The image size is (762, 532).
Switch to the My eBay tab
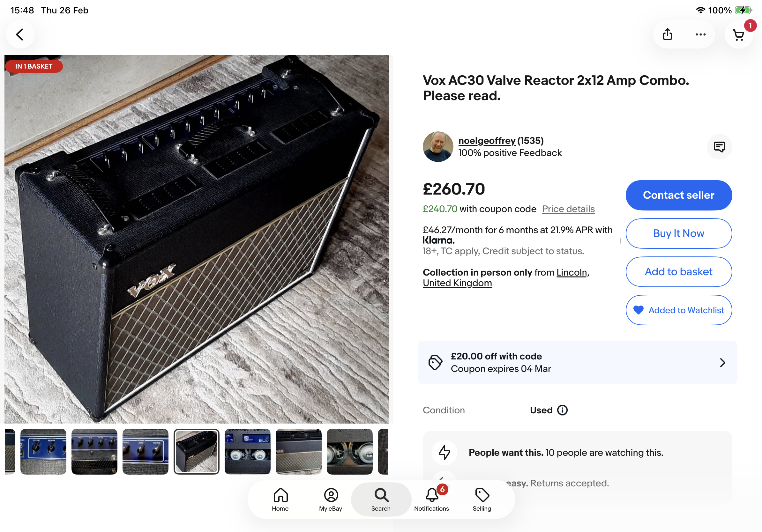point(331,499)
